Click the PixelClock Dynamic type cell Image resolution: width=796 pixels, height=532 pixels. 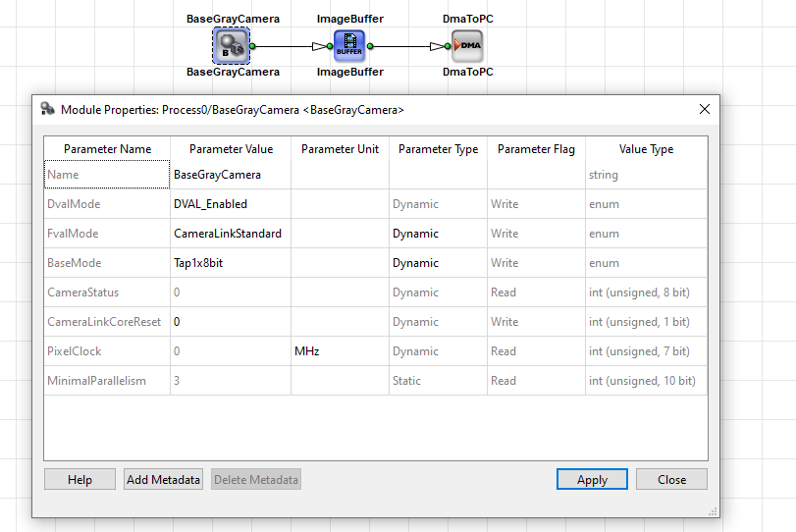click(438, 351)
